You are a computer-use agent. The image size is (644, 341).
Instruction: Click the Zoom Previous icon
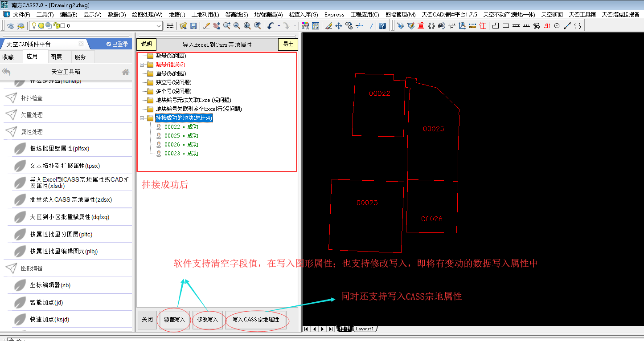258,26
